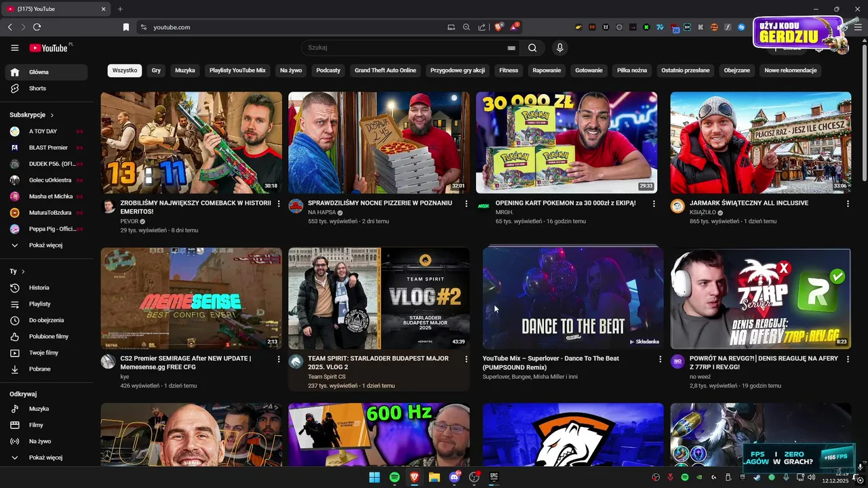Click the share icon in the address bar
Screen dimensions: 868x488
pyautogui.click(x=481, y=27)
